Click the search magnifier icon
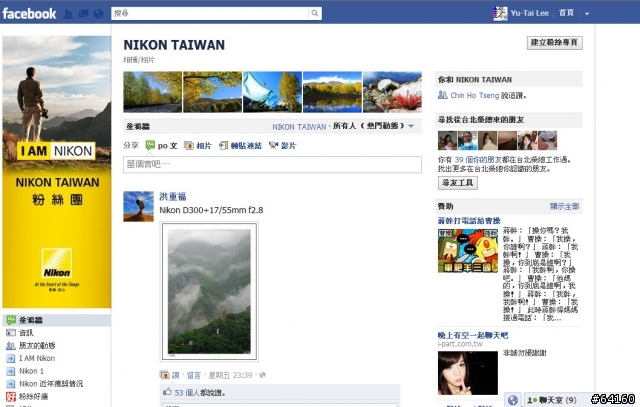Screen dimensions: 640x407 coord(315,13)
